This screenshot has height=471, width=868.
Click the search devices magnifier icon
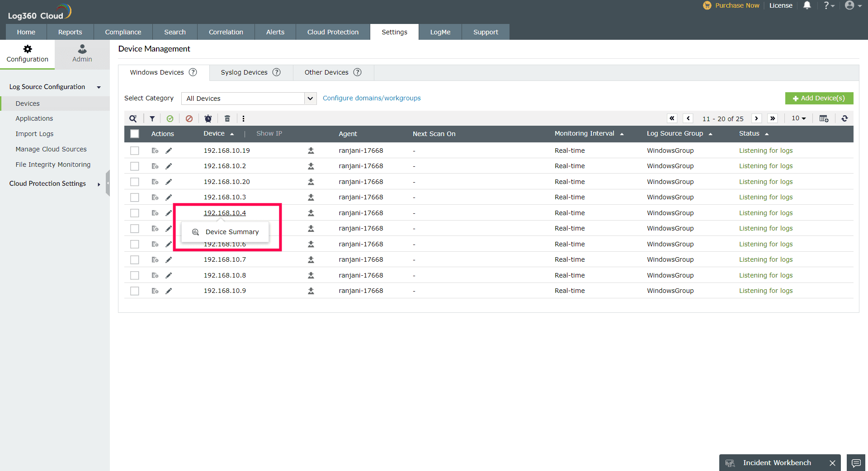click(x=133, y=118)
